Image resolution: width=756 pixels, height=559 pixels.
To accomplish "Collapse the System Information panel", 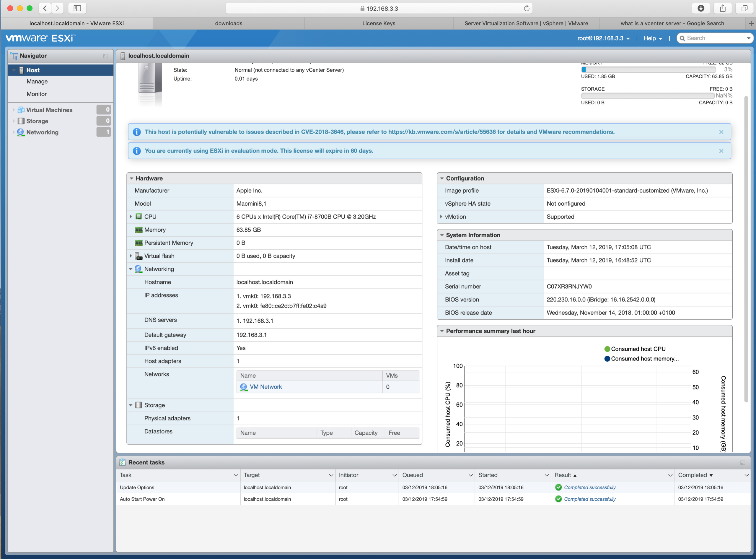I will coord(442,235).
